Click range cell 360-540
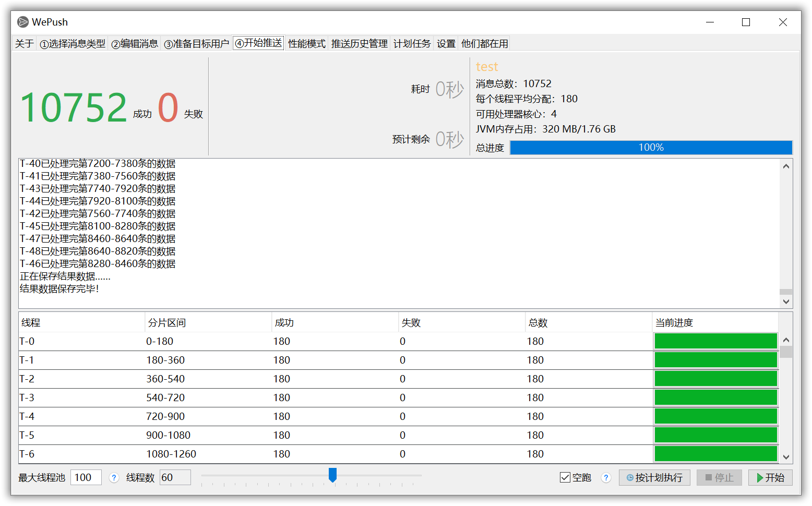Screen dimensions: 812x506 tap(208, 379)
